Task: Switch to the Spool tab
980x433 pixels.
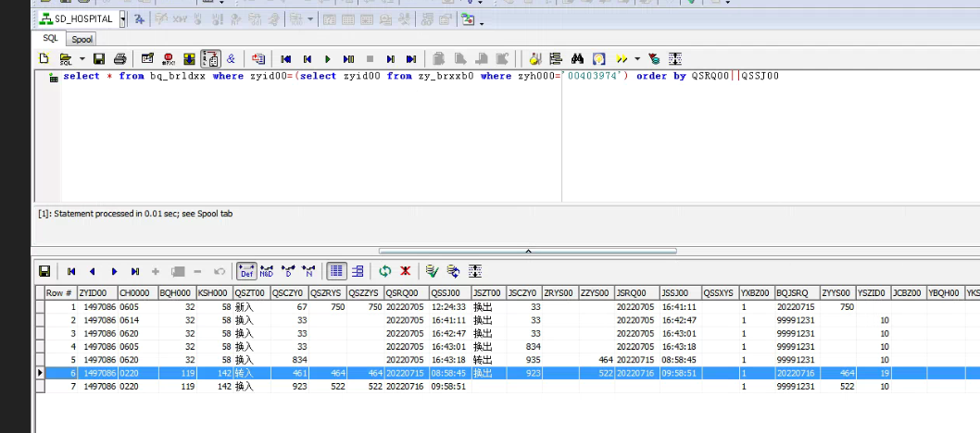Action: (82, 39)
